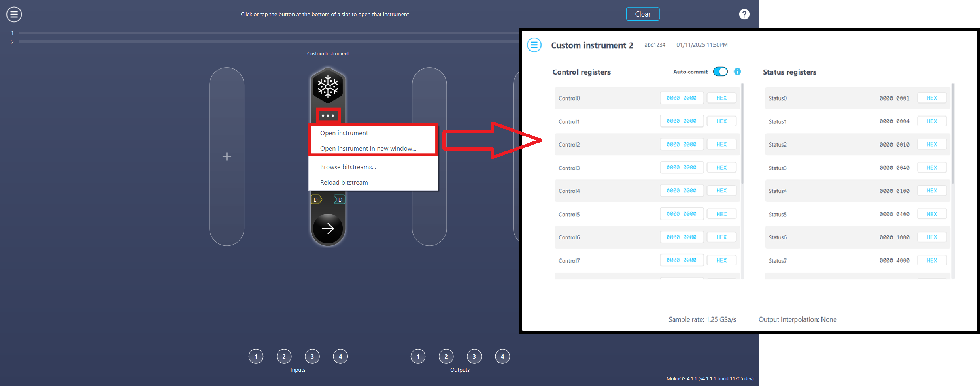Select Browse bitstreams from the context menu

tap(348, 167)
